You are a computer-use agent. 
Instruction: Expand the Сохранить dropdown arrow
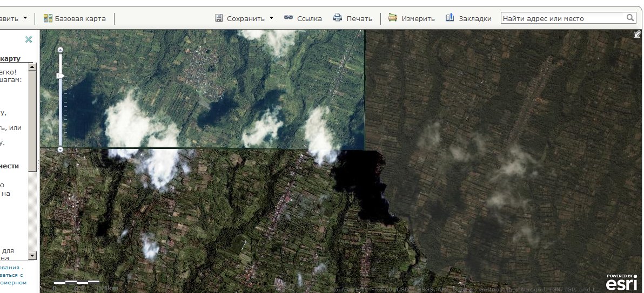[x=271, y=18]
